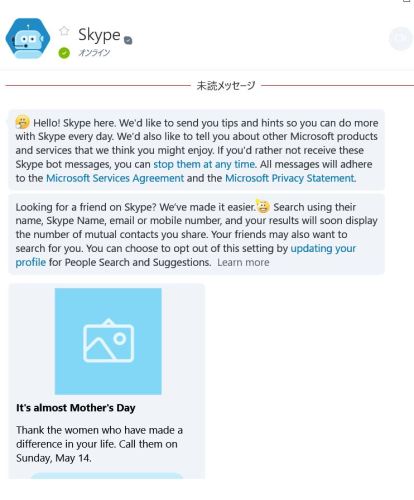This screenshot has height=500, width=414.
Task: Click the card button below the Mother's Day text
Action: [x=107, y=476]
